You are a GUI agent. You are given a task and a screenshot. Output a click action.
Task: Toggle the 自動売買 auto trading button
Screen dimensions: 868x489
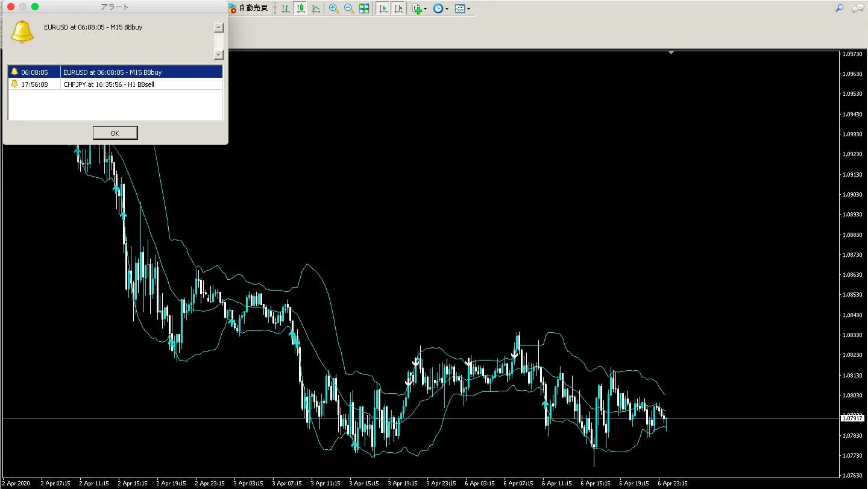tap(248, 8)
